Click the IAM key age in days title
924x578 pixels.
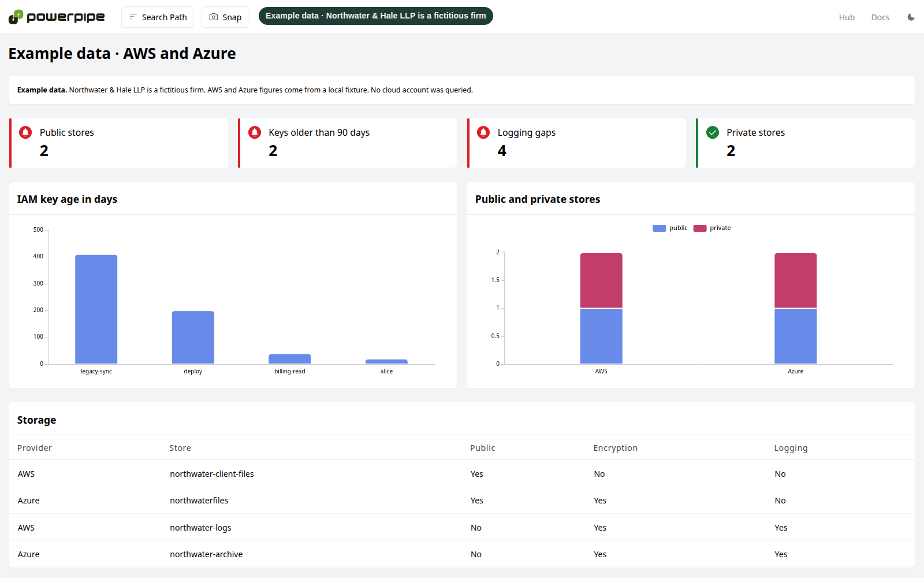tap(67, 199)
